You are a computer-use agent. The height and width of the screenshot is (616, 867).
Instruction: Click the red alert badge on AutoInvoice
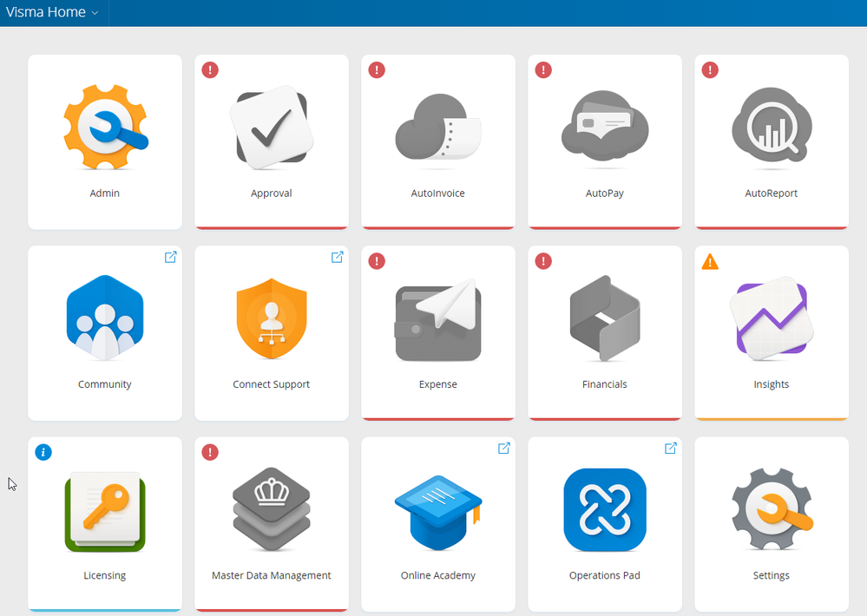pyautogui.click(x=377, y=70)
